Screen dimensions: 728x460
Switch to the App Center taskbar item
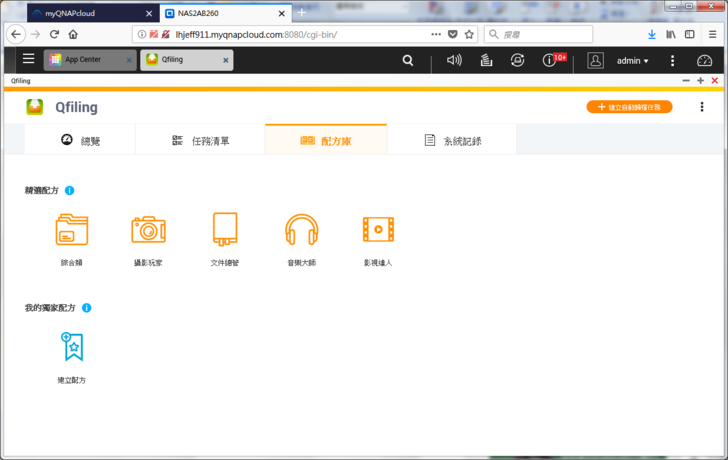click(83, 60)
